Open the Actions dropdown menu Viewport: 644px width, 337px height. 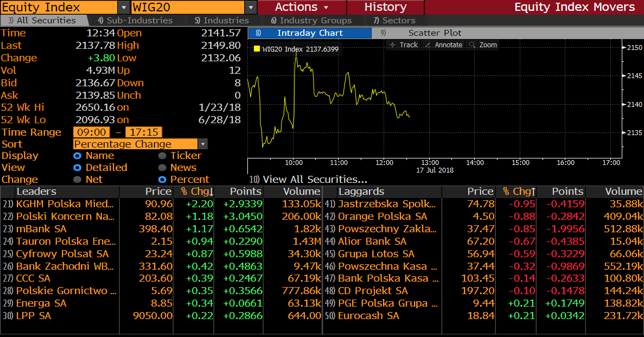(x=302, y=8)
